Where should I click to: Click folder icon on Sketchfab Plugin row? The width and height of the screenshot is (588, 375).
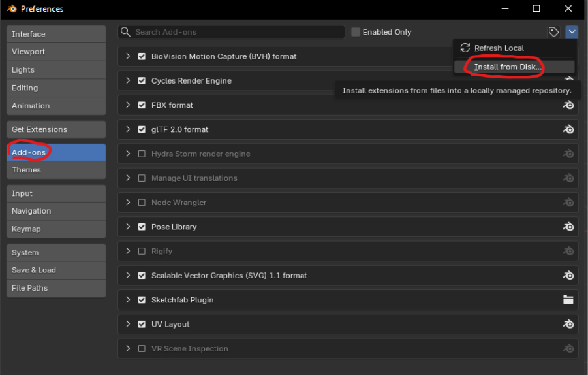point(568,300)
